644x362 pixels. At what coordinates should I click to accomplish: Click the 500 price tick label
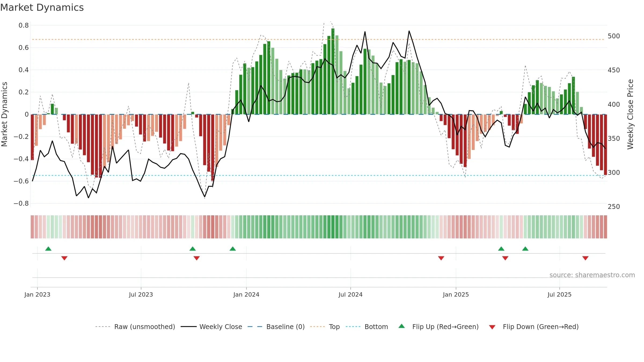tap(614, 36)
